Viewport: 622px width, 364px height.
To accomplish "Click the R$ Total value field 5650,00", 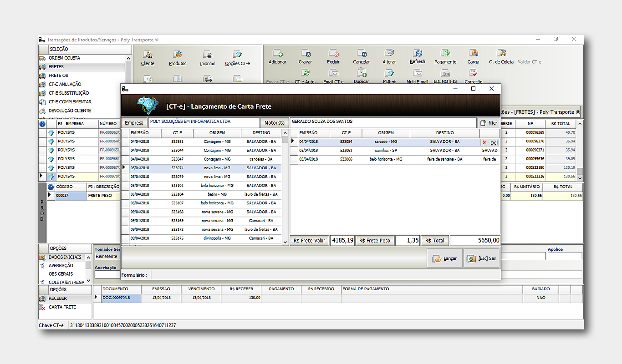I will coord(475,240).
